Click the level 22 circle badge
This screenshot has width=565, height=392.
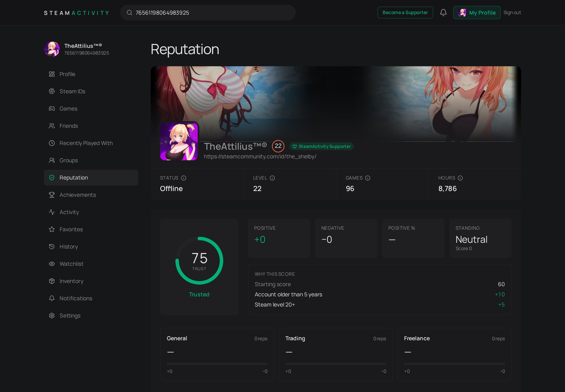pyautogui.click(x=278, y=146)
